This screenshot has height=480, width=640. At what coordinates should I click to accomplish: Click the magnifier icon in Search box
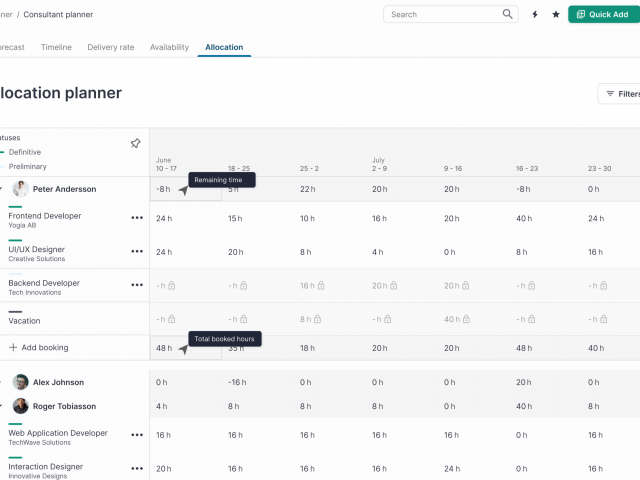pos(508,15)
